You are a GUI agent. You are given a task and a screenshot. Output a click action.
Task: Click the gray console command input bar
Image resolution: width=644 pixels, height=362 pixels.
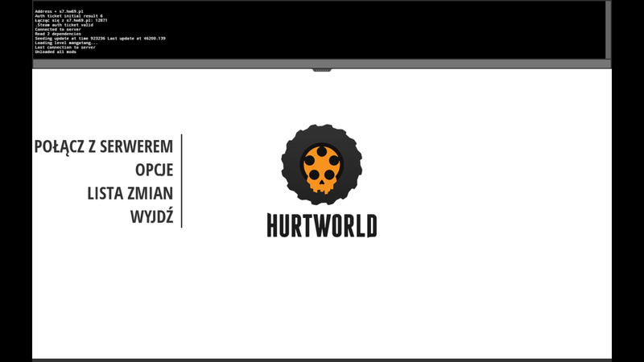click(x=321, y=64)
